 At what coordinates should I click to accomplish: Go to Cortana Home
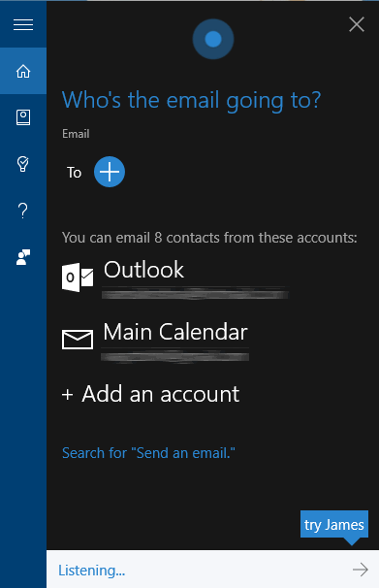(23, 71)
